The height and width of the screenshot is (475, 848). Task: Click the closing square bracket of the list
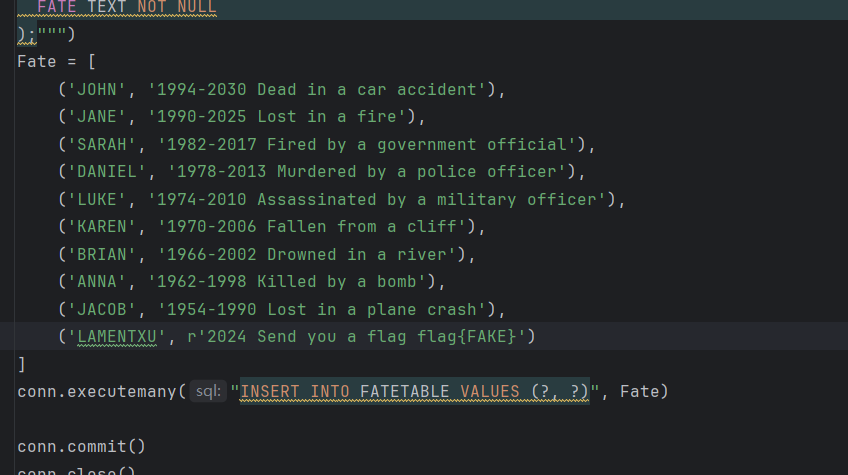[22, 364]
